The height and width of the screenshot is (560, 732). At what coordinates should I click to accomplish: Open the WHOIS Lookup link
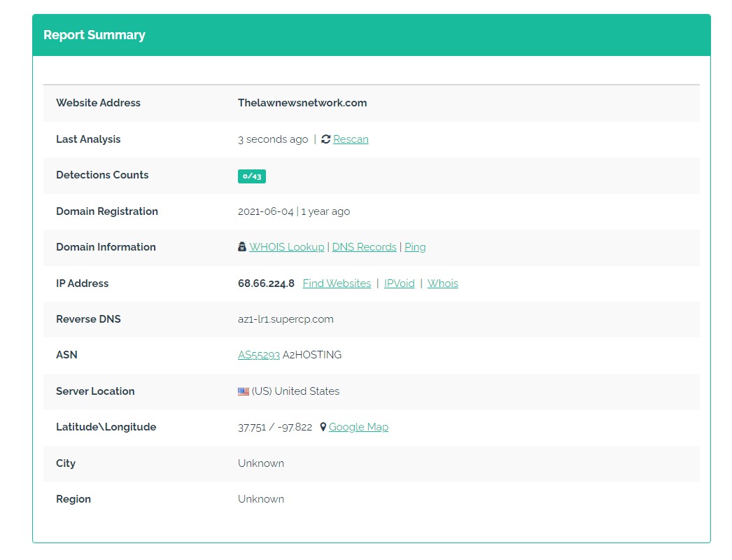[x=287, y=246]
